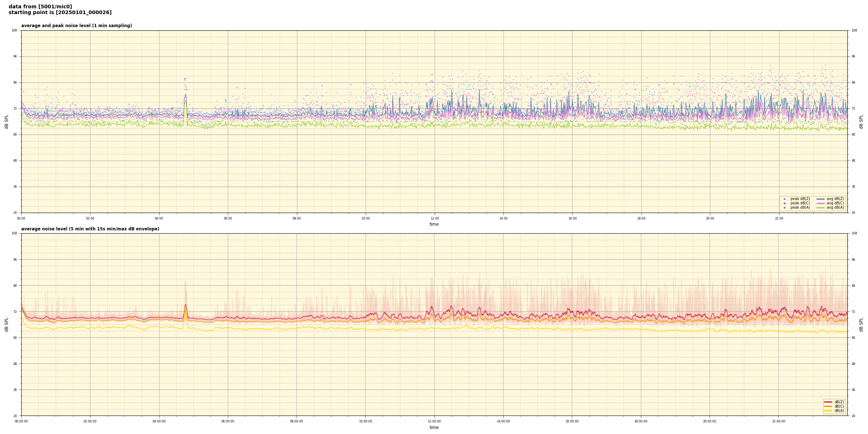The width and height of the screenshot is (868, 434).
Task: Click the avg dB(C) pink legend line
Action: click(821, 203)
